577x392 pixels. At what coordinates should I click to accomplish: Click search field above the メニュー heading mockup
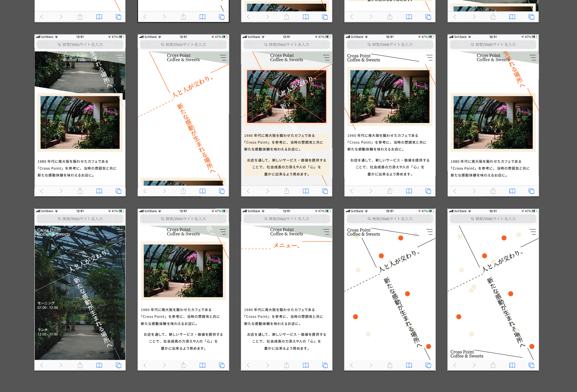[287, 219]
